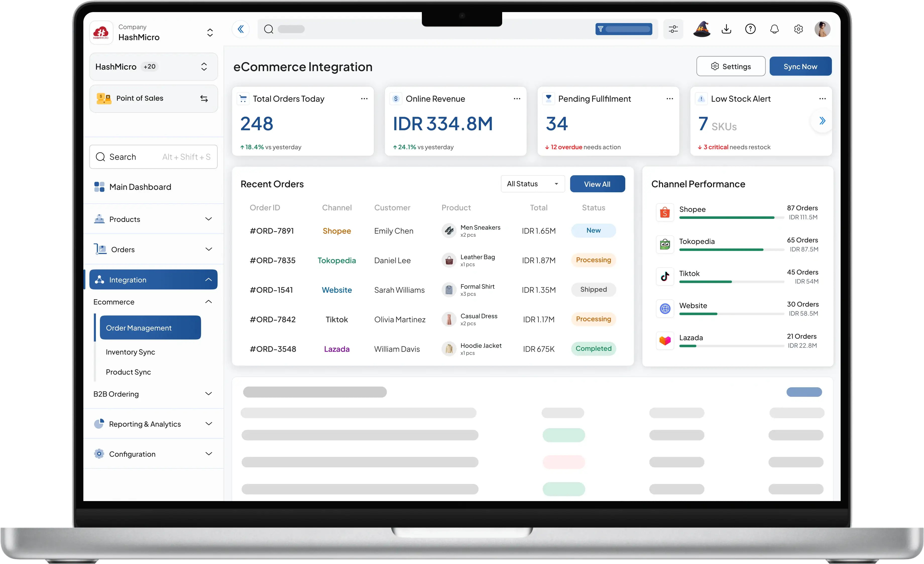The height and width of the screenshot is (564, 924).
Task: Click the Leather Bag product thumbnail
Action: 449,260
